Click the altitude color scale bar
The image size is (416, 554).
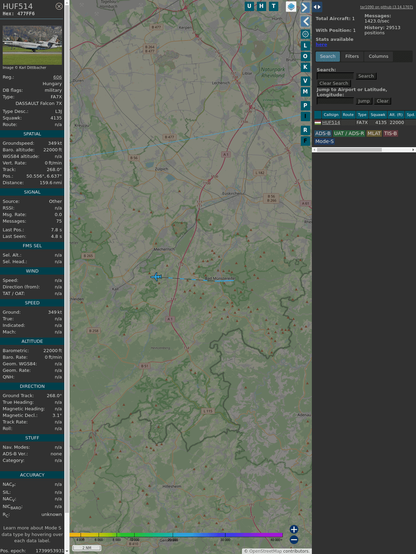pos(176,535)
